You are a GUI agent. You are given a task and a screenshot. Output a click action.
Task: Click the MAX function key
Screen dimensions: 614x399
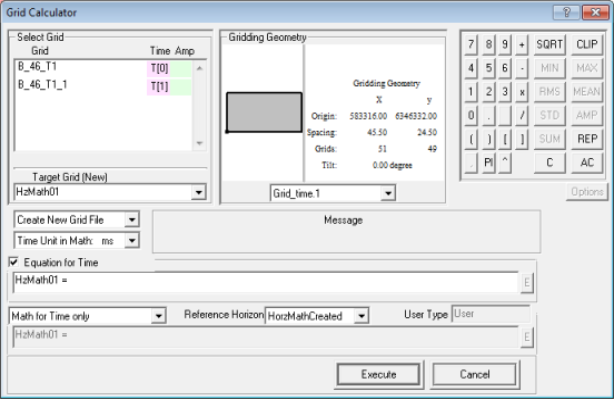pos(587,68)
